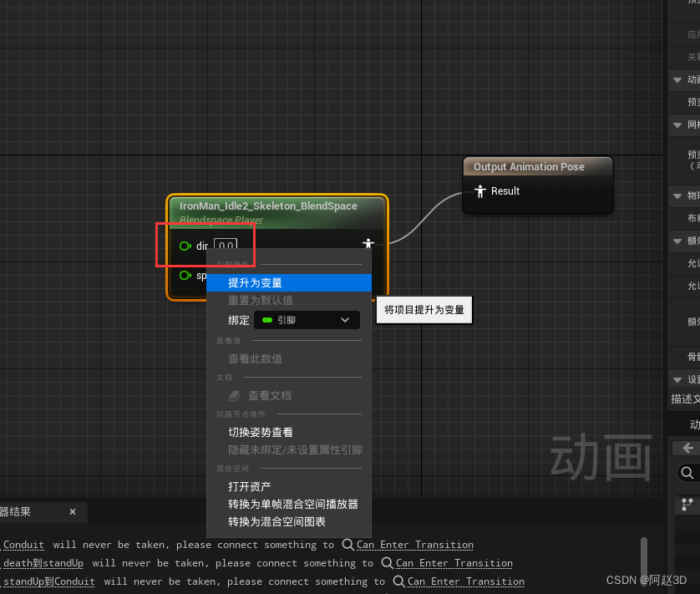
Task: Click 打开资产 menu entry
Action: click(x=250, y=486)
